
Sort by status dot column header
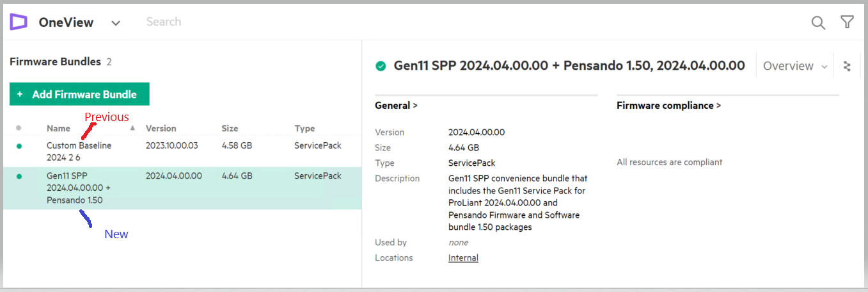tap(19, 128)
